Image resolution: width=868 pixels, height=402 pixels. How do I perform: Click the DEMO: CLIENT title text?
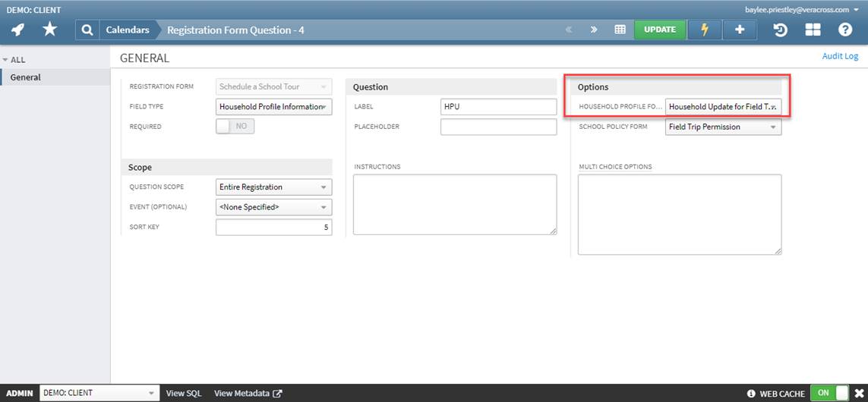[x=33, y=10]
